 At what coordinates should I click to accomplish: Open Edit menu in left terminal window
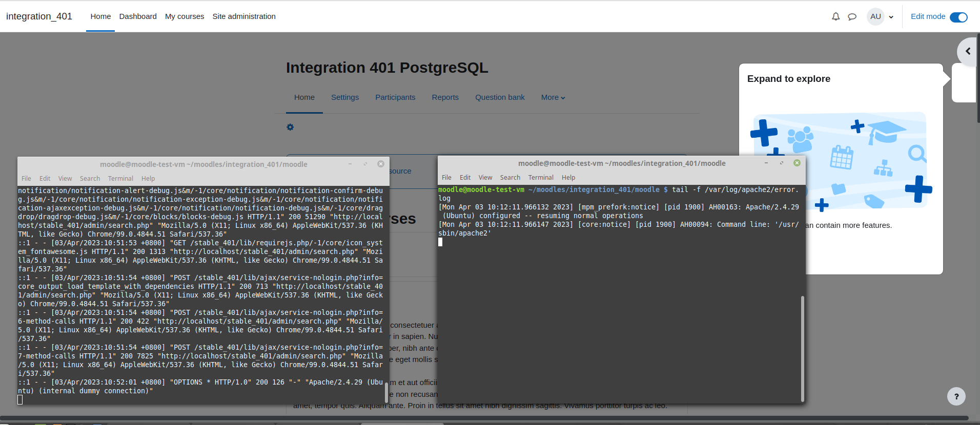pos(45,179)
